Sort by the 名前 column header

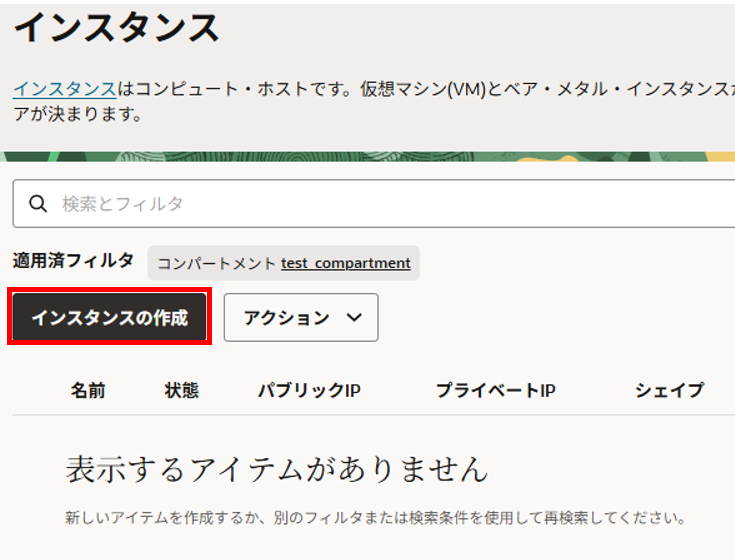(88, 390)
